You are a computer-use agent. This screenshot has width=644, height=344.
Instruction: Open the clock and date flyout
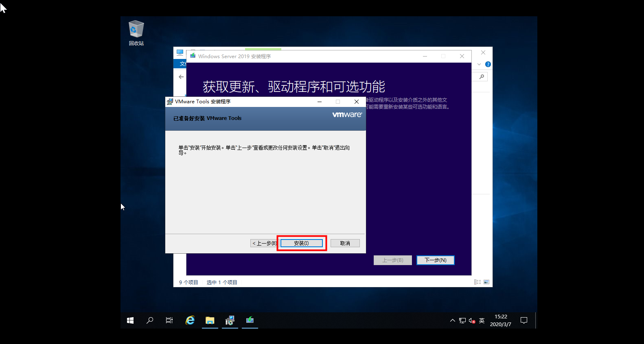click(x=501, y=320)
